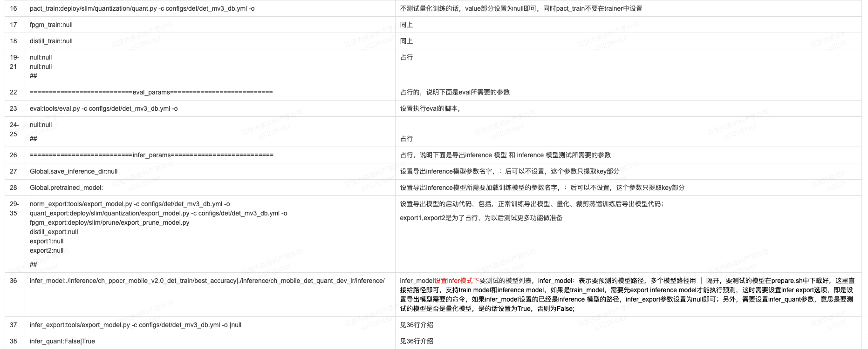Click 设置导出inference模型参数名字 description

(510, 171)
